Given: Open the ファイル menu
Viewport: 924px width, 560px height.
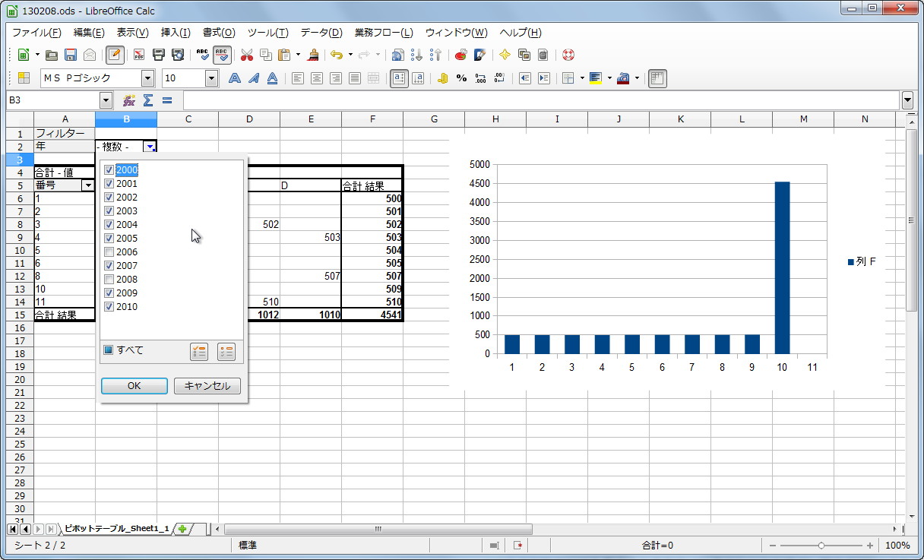Looking at the screenshot, I should (x=36, y=33).
